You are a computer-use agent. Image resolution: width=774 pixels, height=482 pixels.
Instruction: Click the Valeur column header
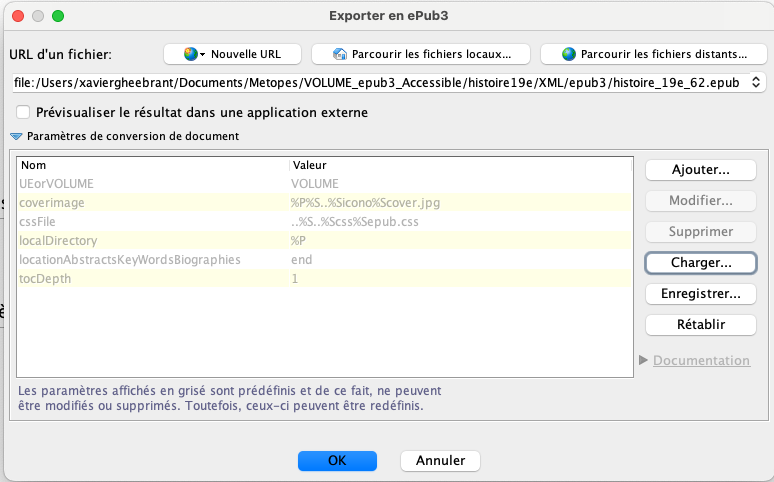[x=460, y=165]
